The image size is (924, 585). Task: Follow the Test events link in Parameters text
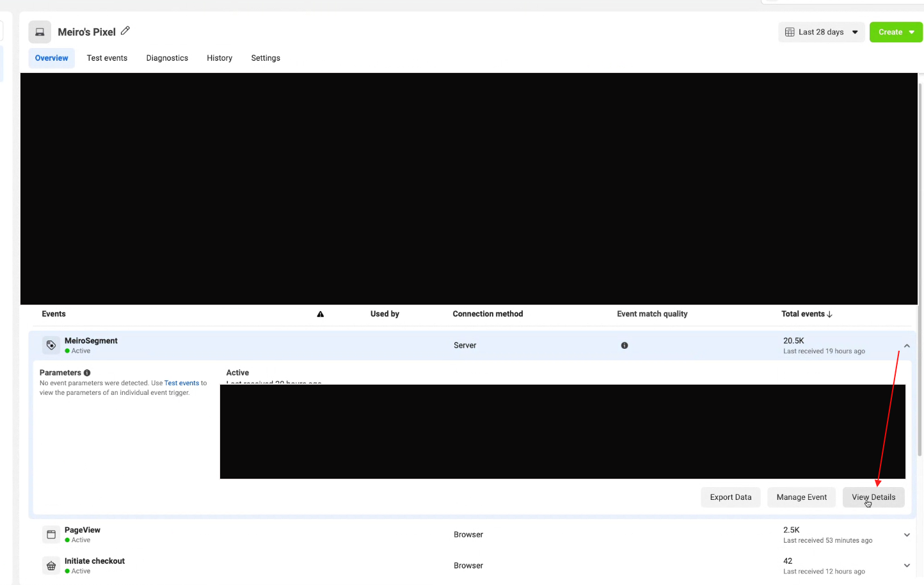(182, 383)
